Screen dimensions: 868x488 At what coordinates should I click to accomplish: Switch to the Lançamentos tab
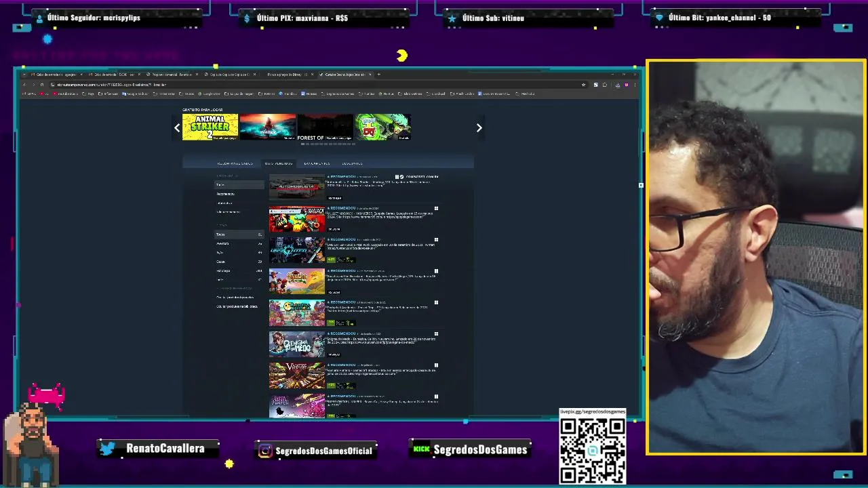[x=317, y=163]
